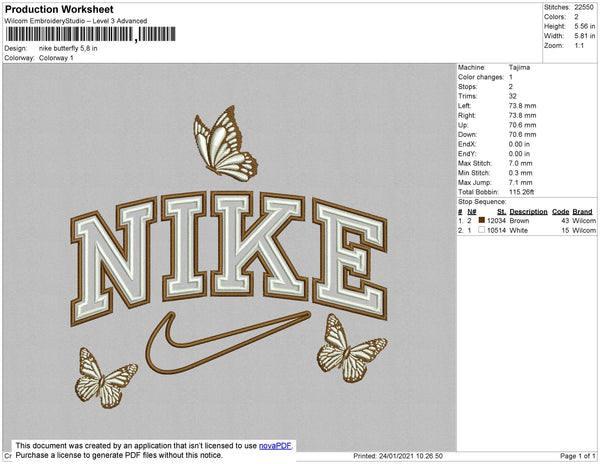Click the White color swatch in Stop Sequence
The image size is (600, 464).
point(481,230)
